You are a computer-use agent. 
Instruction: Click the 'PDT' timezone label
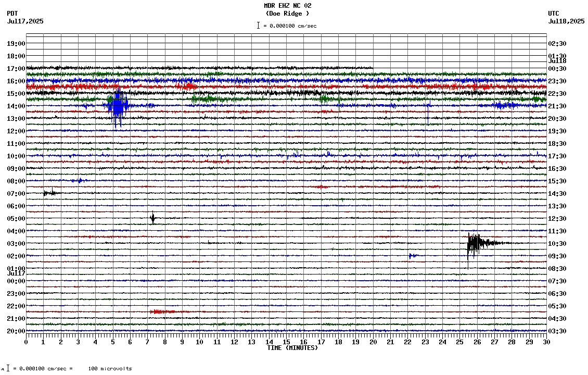(12, 14)
